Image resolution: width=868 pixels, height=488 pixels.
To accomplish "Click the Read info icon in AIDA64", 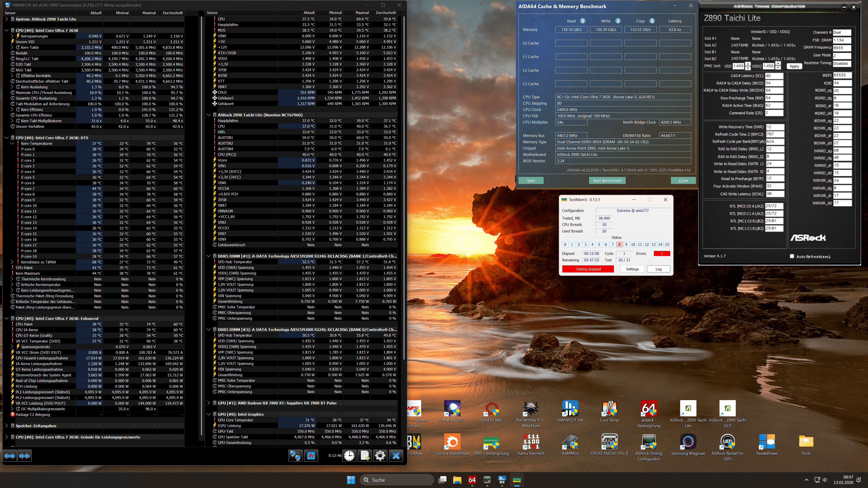I will pos(583,21).
